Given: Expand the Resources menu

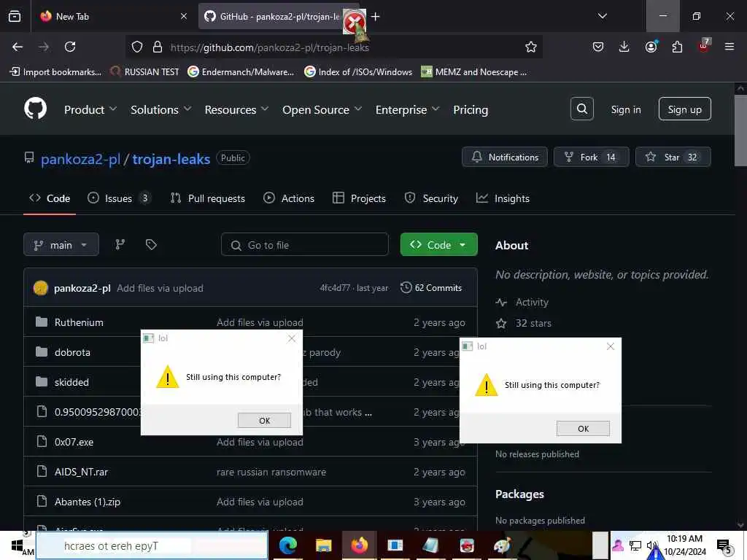Looking at the screenshot, I should pos(237,109).
